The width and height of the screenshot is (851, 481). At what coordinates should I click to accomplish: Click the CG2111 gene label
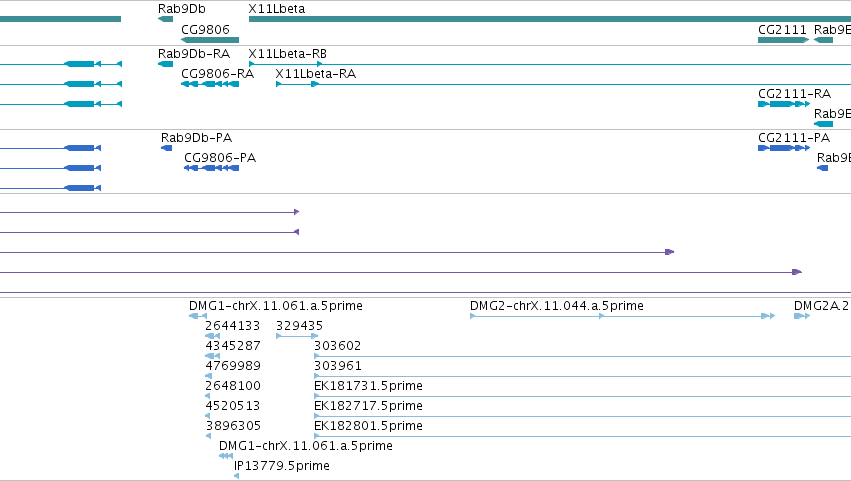tap(782, 29)
